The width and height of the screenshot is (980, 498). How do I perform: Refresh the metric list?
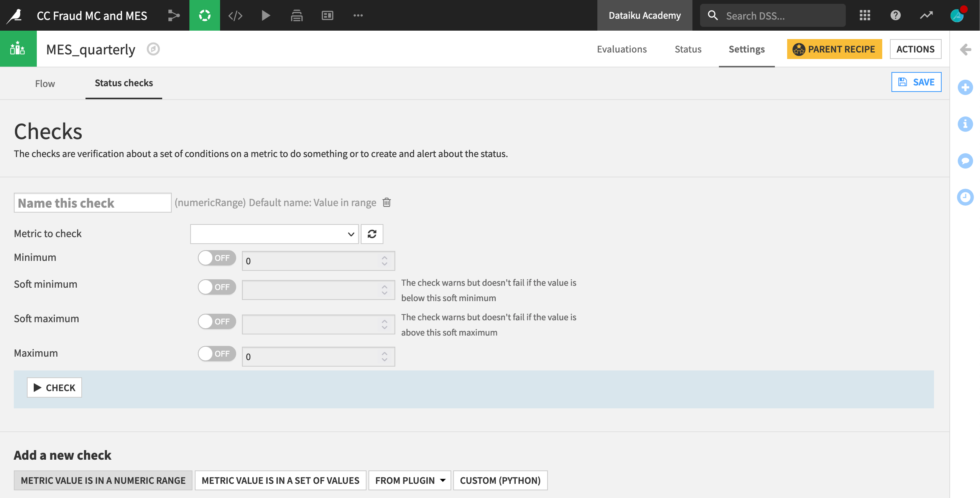click(371, 234)
